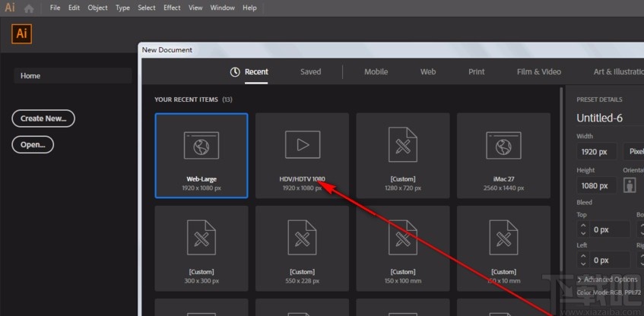Viewport: 644px width, 316px height.
Task: Edit the document name Untitled-6
Action: point(600,118)
